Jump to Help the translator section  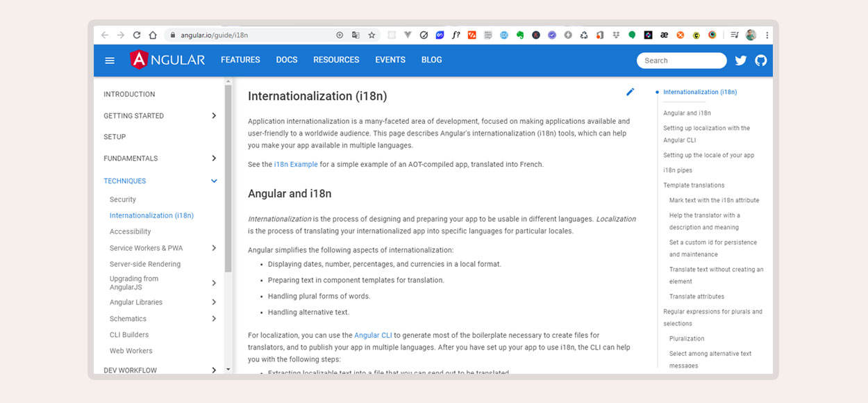[x=705, y=221]
